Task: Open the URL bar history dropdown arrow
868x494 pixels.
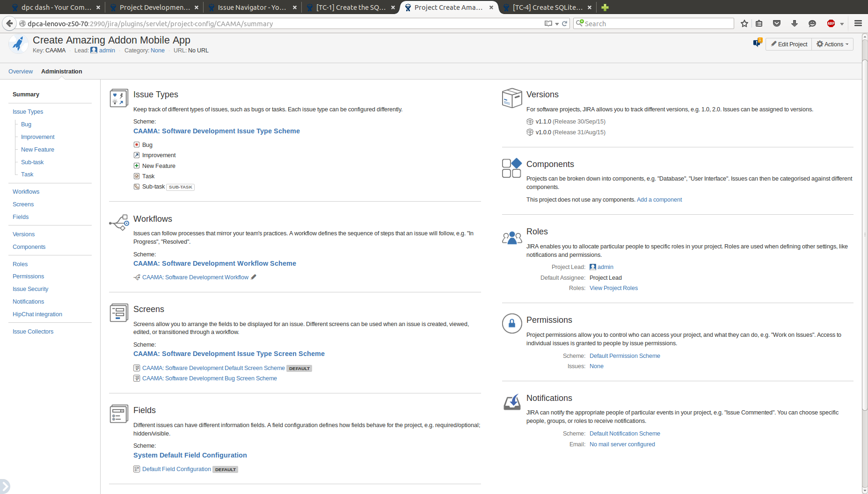Action: point(557,24)
